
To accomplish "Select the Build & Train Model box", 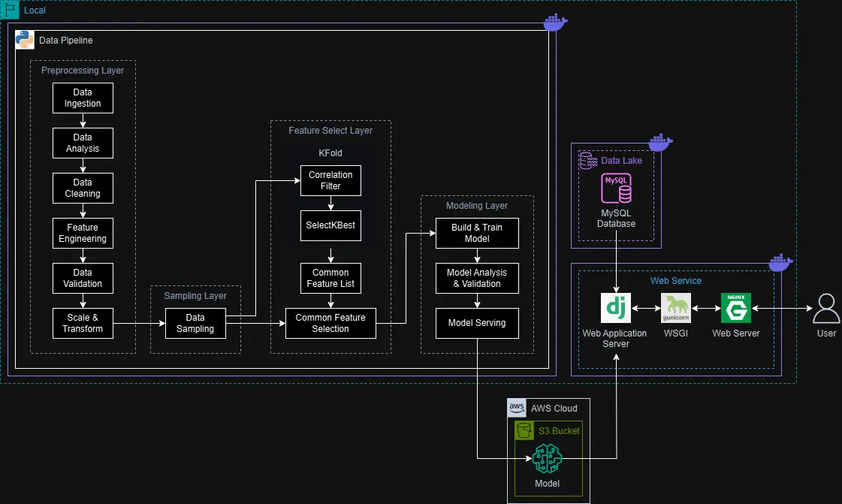I will (x=477, y=233).
